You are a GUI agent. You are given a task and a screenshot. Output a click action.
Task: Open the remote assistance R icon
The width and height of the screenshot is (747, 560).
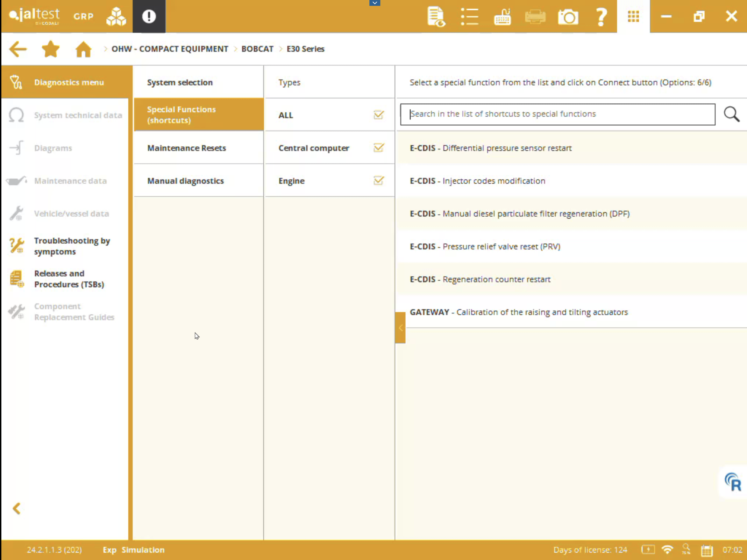tap(733, 482)
